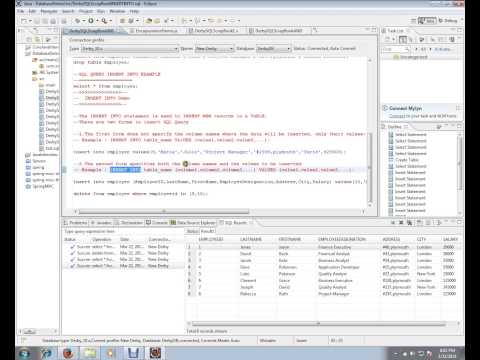Open the Edit menu
This screenshot has height=360, width=480.
(32, 11)
